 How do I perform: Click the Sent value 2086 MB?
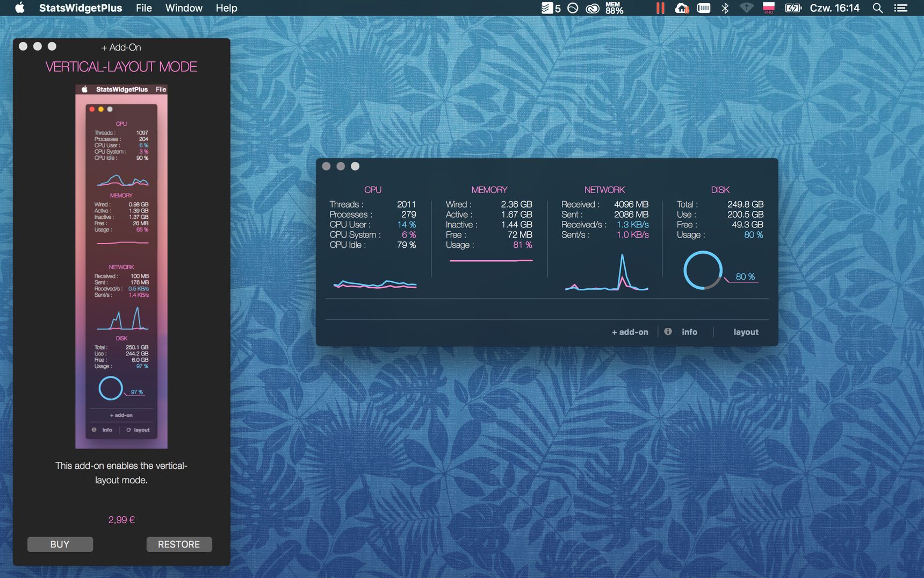click(x=631, y=215)
